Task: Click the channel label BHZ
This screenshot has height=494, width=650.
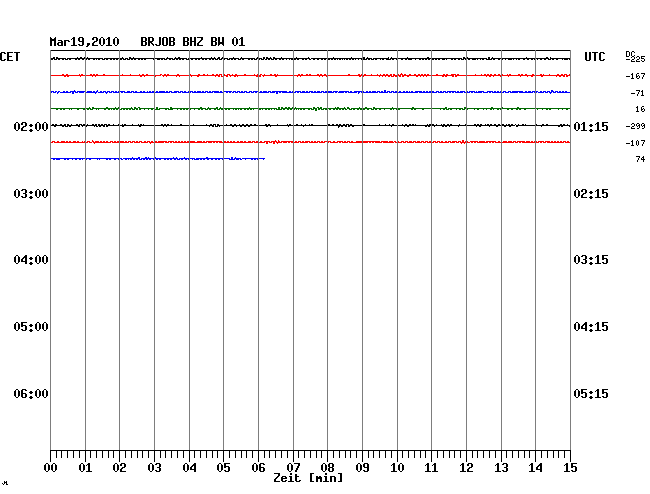Action: (193, 42)
